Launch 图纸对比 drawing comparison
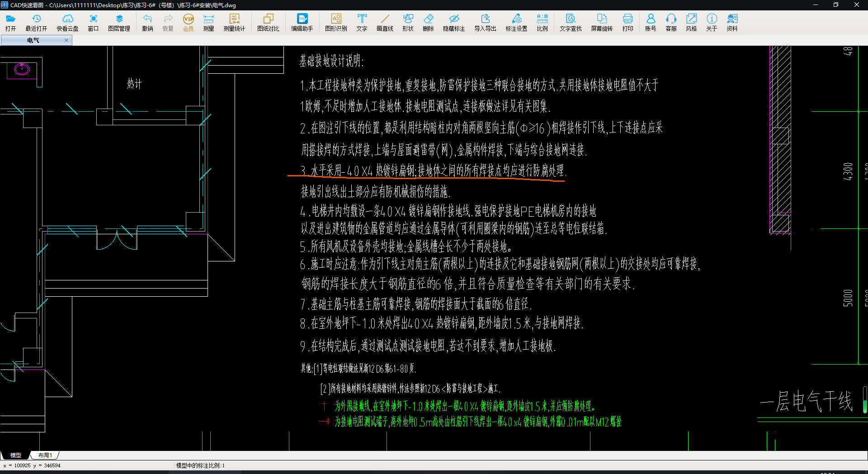 pos(268,22)
